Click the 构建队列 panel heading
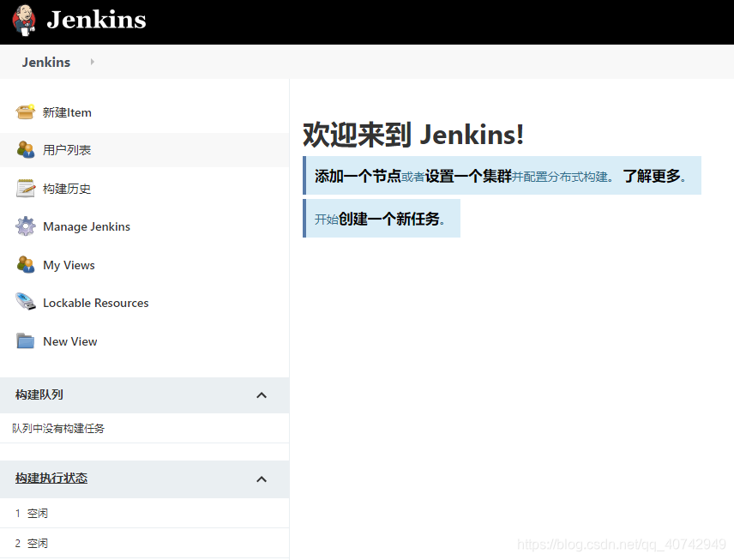 click(39, 394)
